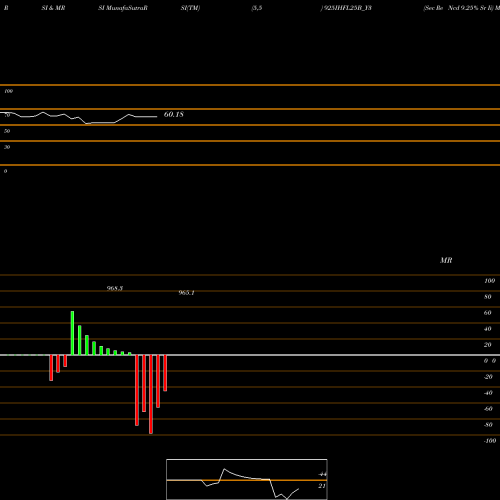This screenshot has height=500, width=500.
Task: Click the 60.18 RSI value label
Action: coord(174,114)
